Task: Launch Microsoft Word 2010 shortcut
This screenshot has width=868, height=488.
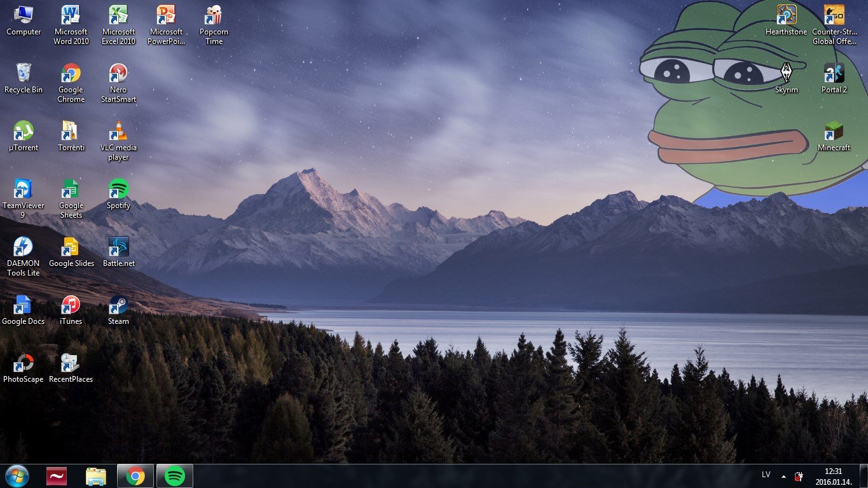Action: point(71,25)
